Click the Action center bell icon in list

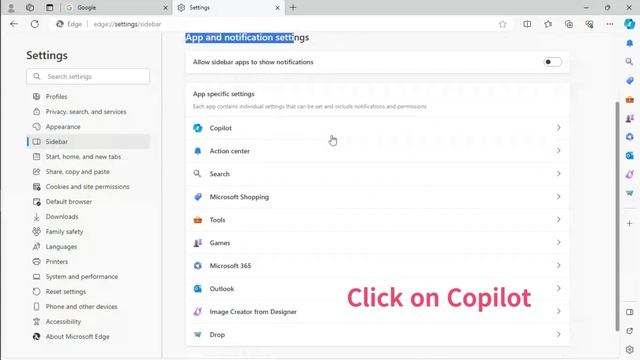click(198, 151)
